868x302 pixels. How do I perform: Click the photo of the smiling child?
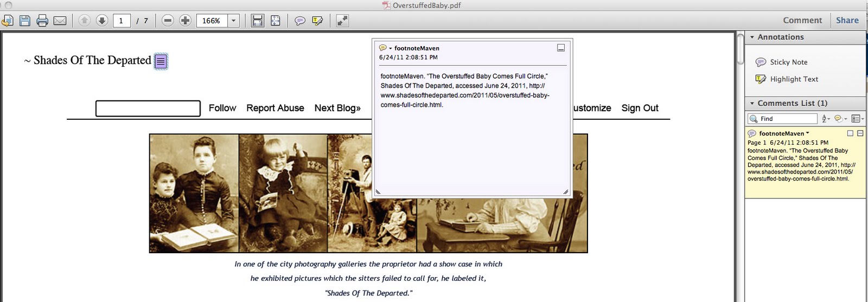tap(283, 193)
